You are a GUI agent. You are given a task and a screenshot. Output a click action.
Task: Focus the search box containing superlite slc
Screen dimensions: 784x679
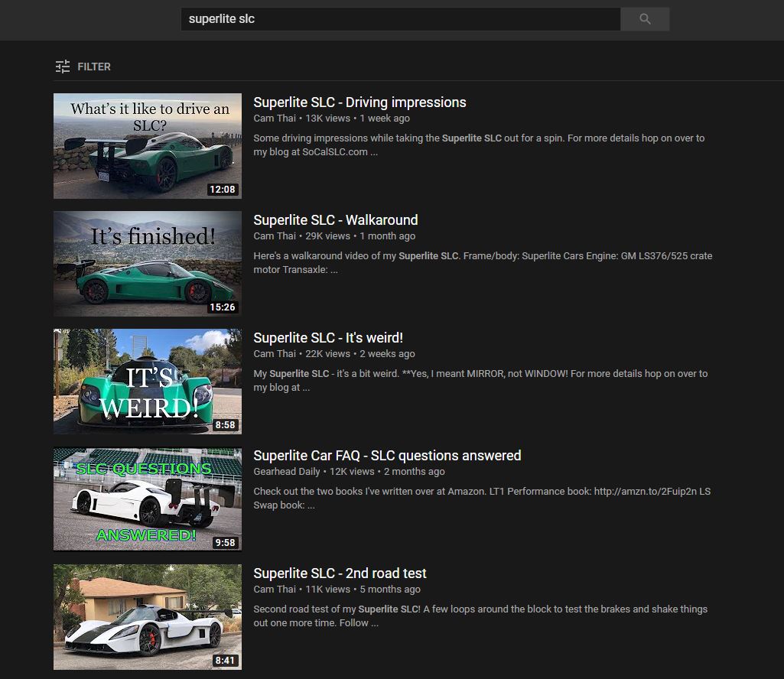[x=401, y=19]
